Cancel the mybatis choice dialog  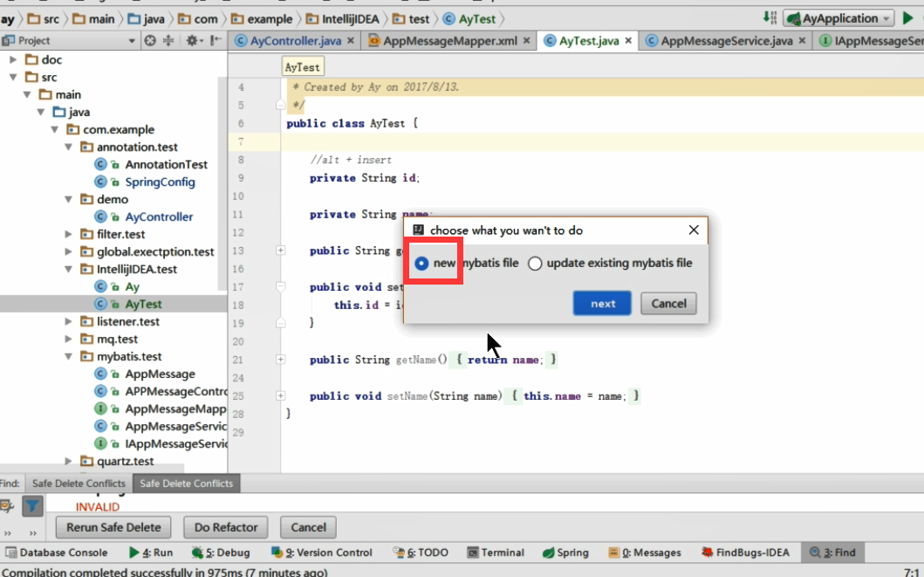pyautogui.click(x=668, y=304)
